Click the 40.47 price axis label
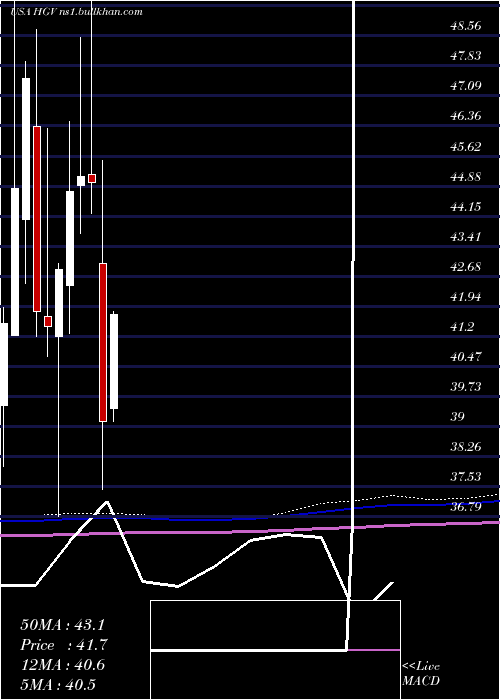Image resolution: width=500 pixels, height=700 pixels. [466, 357]
